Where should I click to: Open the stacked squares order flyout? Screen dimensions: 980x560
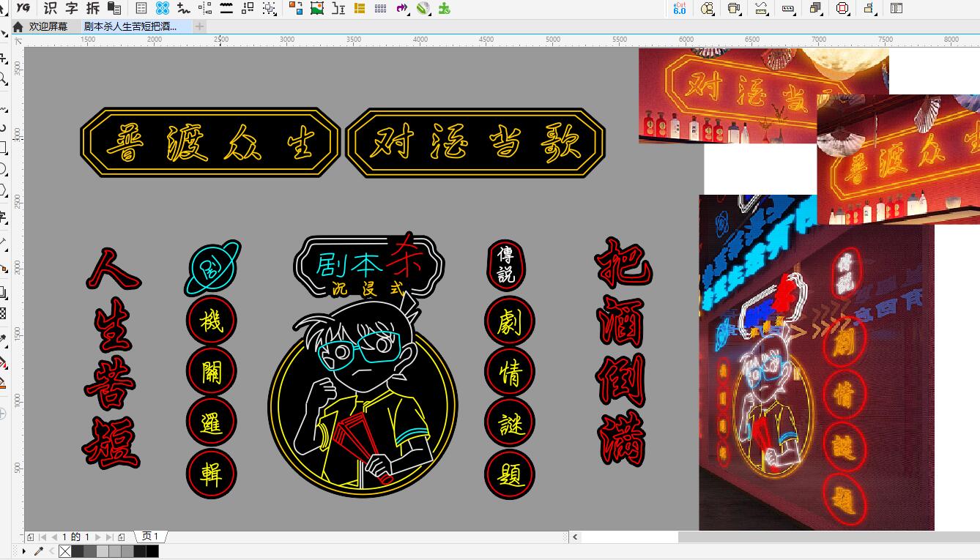(815, 8)
